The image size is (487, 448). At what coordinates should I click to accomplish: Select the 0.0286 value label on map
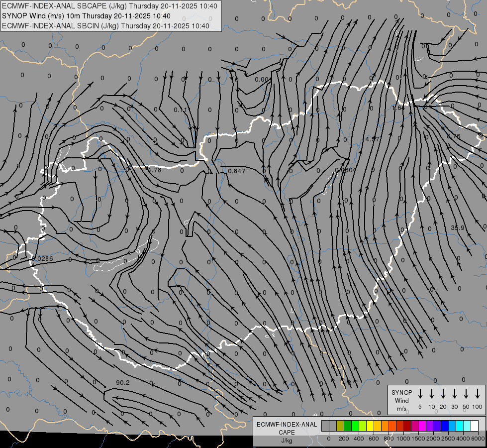(42, 259)
